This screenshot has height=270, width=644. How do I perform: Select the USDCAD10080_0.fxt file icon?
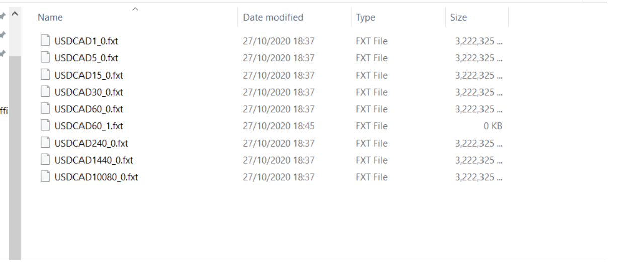pos(46,177)
